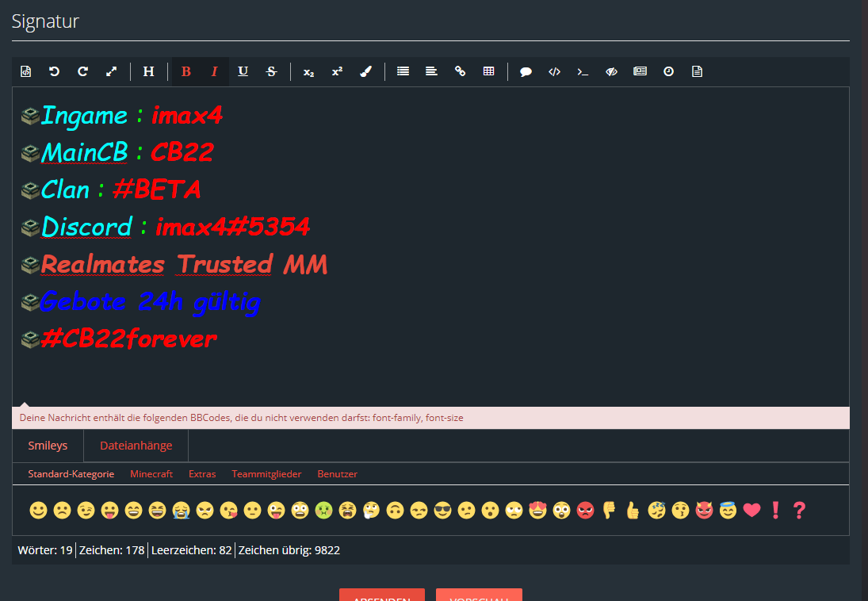This screenshot has width=868, height=601.
Task: Click the redo arrow icon
Action: pyautogui.click(x=83, y=71)
